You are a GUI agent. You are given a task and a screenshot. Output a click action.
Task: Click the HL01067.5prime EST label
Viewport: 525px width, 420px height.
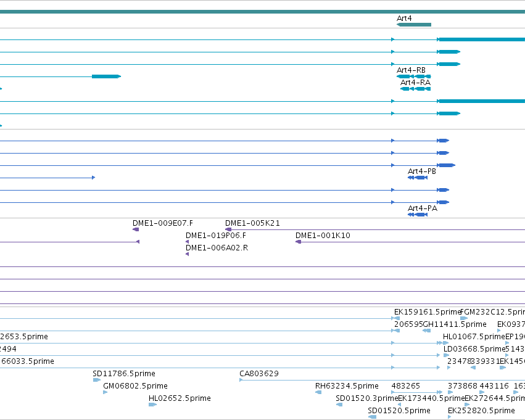pyautogui.click(x=474, y=337)
